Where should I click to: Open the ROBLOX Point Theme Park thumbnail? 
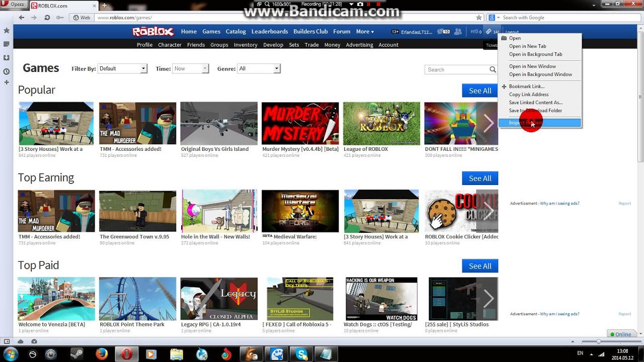coord(137,299)
